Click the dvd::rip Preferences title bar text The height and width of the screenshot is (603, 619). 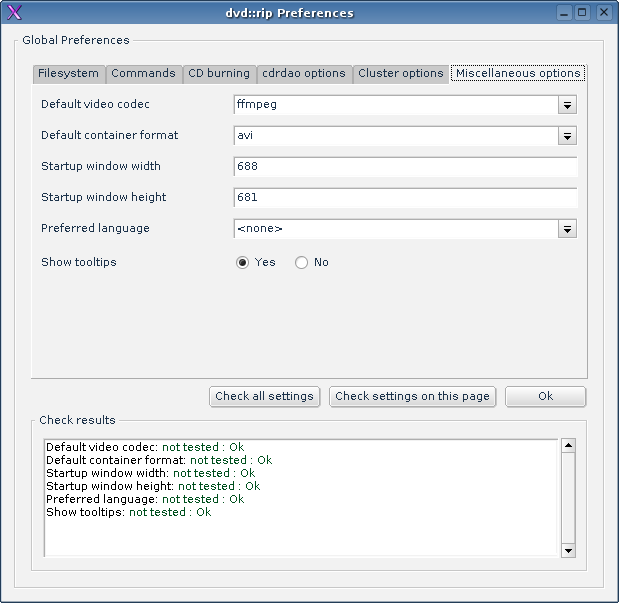coord(289,13)
